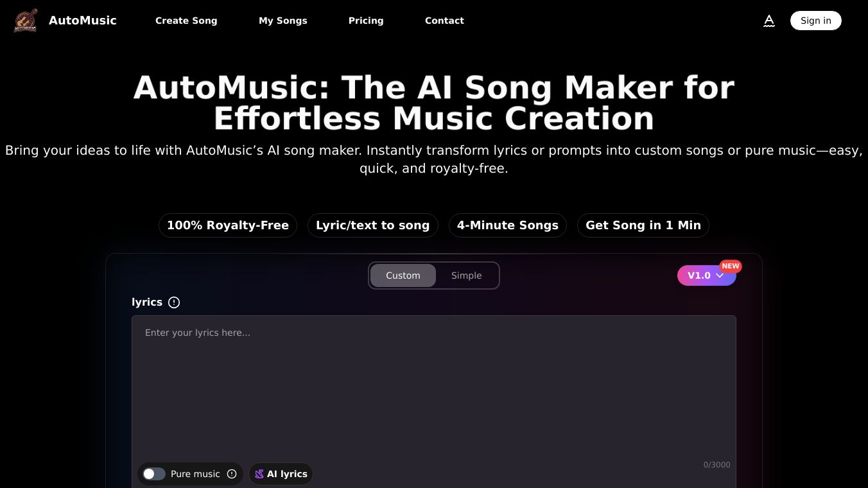Click the Get Song in 1 Min tag

(x=643, y=225)
